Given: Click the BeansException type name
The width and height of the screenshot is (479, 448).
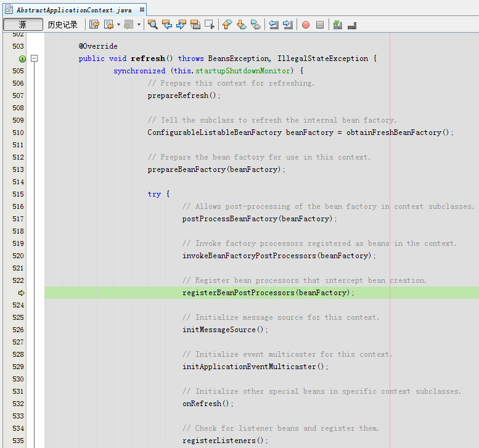Looking at the screenshot, I should pyautogui.click(x=238, y=59).
